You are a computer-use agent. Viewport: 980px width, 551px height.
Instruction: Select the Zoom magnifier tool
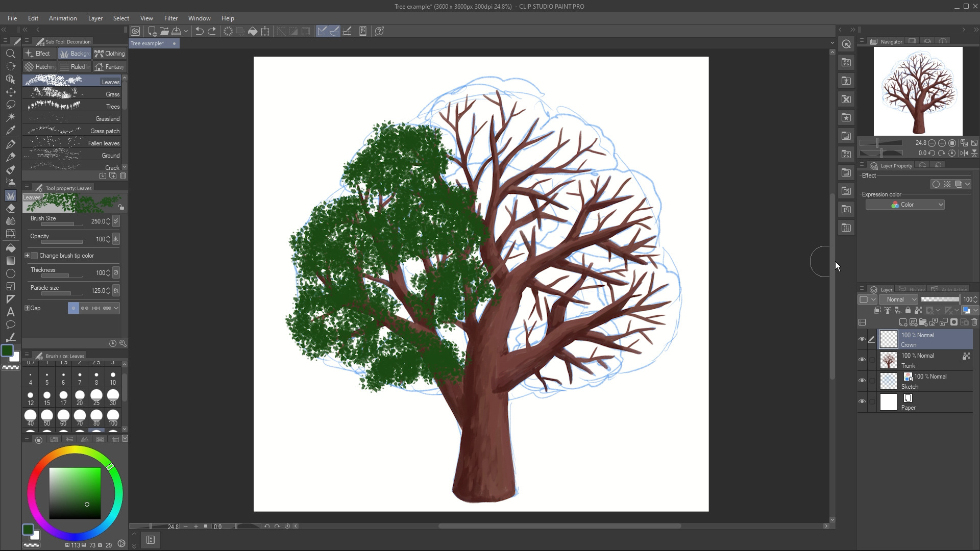click(x=10, y=54)
